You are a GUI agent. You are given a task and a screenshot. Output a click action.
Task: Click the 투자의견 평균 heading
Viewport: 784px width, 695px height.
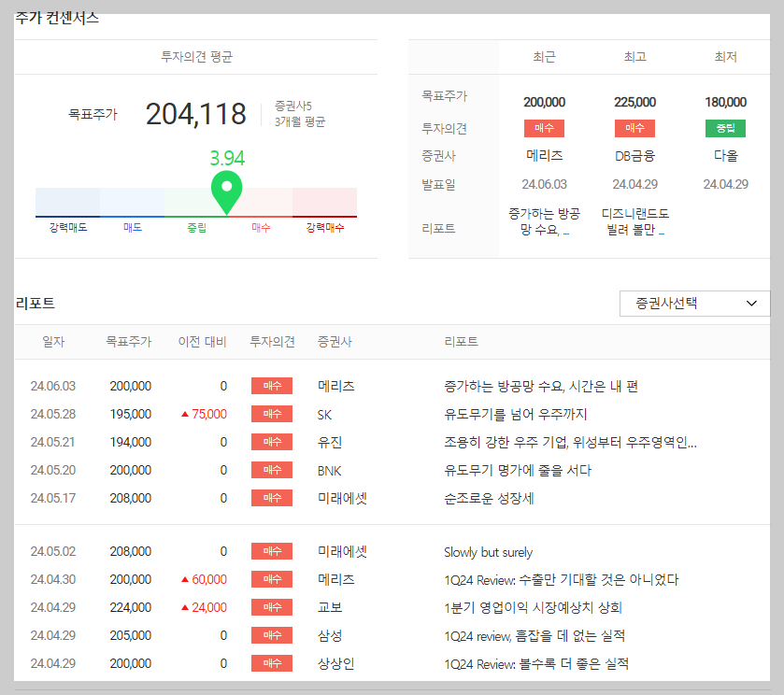point(196,57)
